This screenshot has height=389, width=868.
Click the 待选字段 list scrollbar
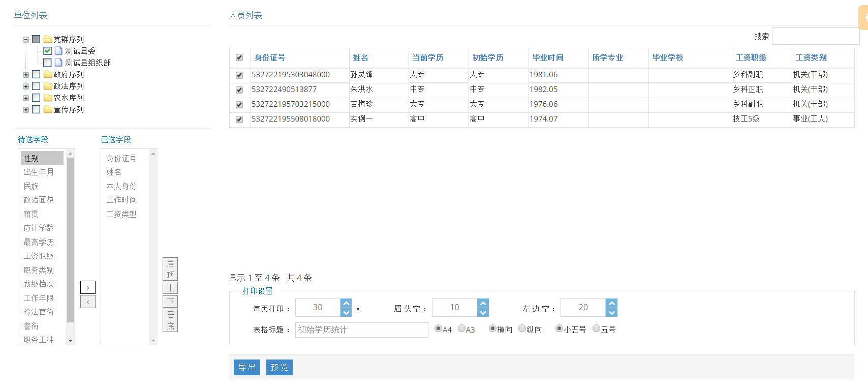tap(71, 240)
